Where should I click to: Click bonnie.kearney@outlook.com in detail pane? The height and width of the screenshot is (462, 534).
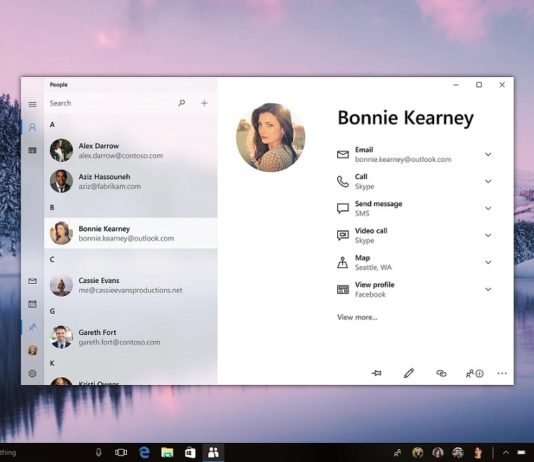(x=403, y=159)
